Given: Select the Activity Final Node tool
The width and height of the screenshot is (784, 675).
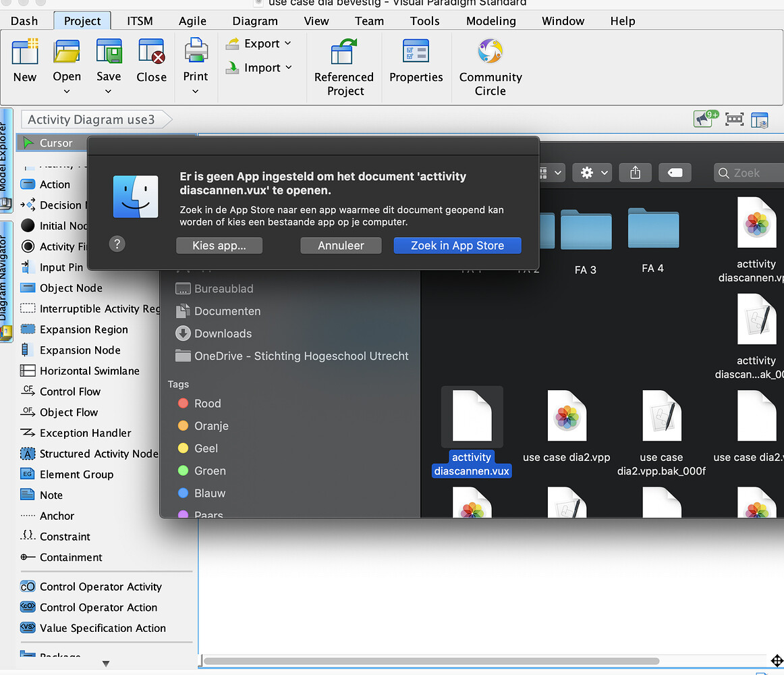Looking at the screenshot, I should pos(54,246).
